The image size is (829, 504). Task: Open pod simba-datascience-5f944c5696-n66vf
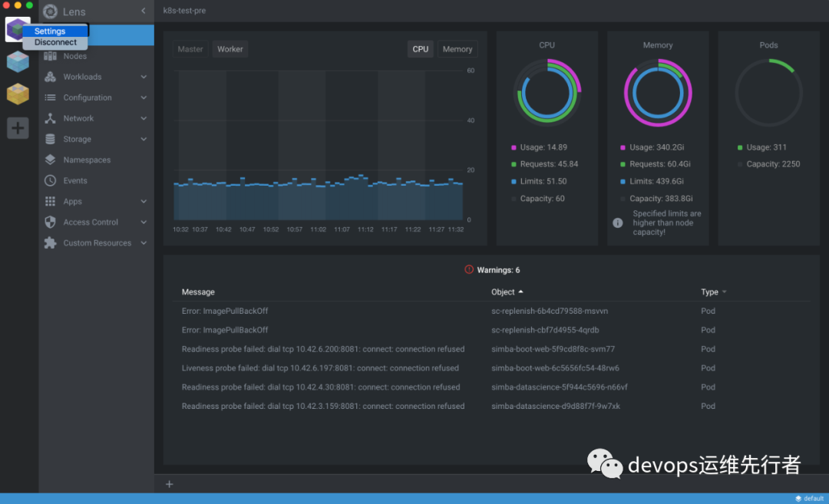pyautogui.click(x=560, y=387)
